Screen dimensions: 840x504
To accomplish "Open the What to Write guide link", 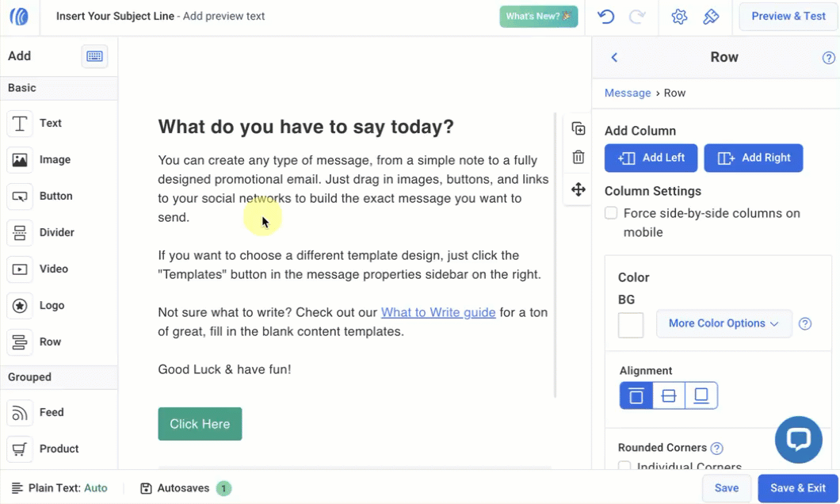I will click(x=438, y=312).
